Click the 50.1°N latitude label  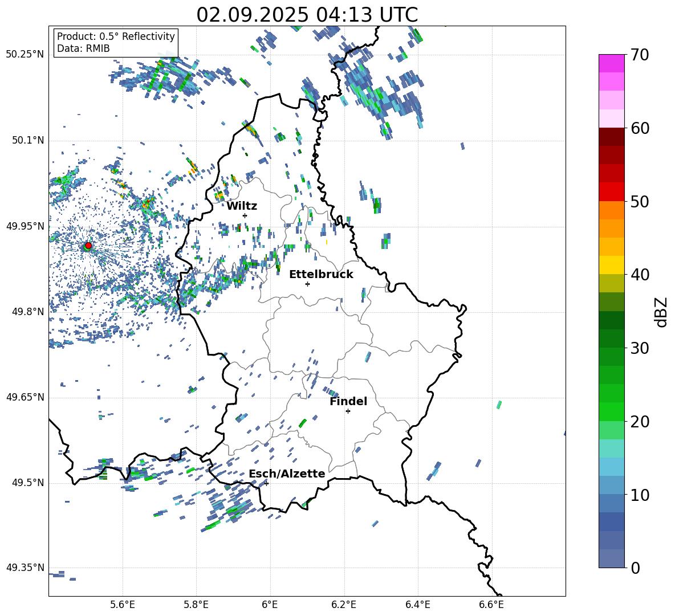(x=27, y=141)
